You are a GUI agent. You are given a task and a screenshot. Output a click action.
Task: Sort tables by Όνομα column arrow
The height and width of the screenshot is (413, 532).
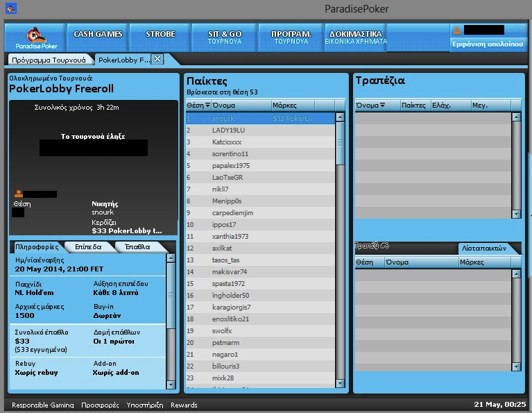tap(382, 106)
